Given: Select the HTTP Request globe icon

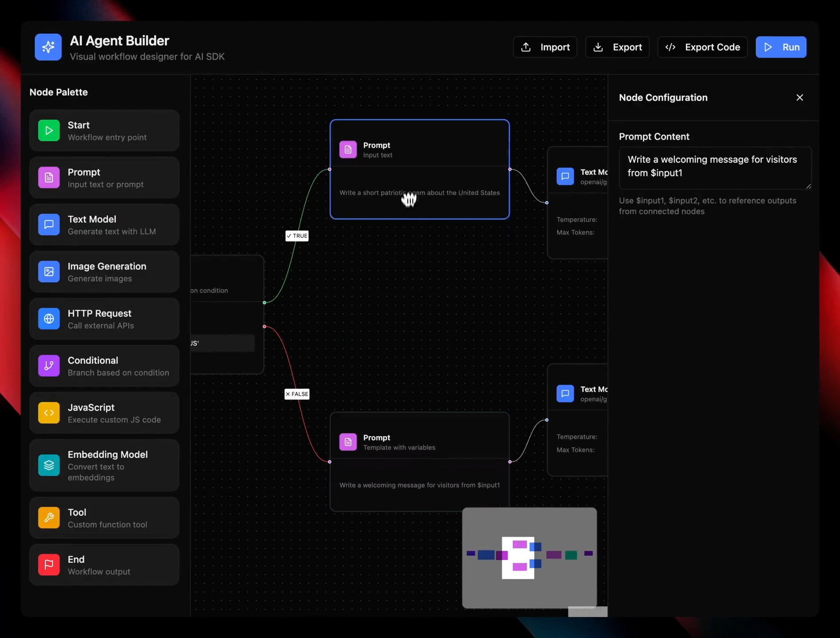Looking at the screenshot, I should pyautogui.click(x=49, y=319).
